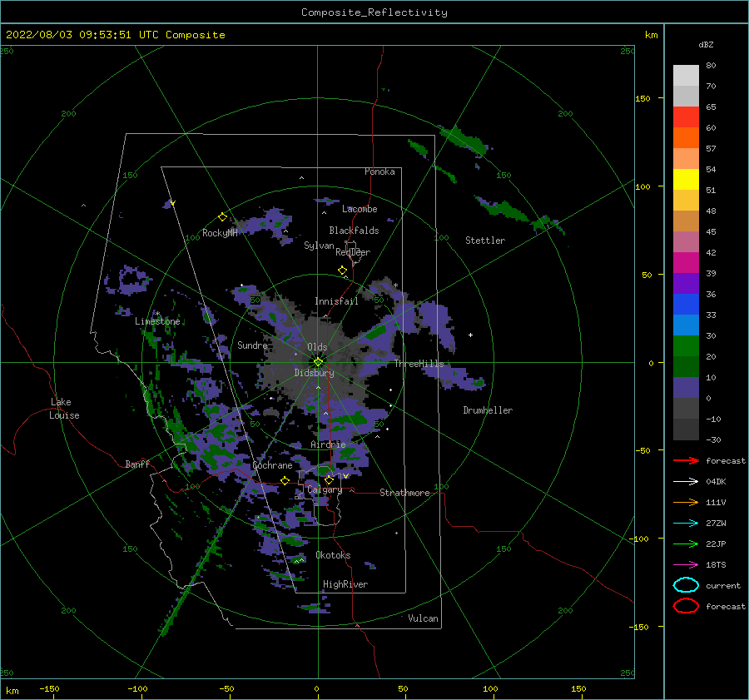Select the yellow diamond marker above Calgary
749x700 pixels.
click(329, 479)
